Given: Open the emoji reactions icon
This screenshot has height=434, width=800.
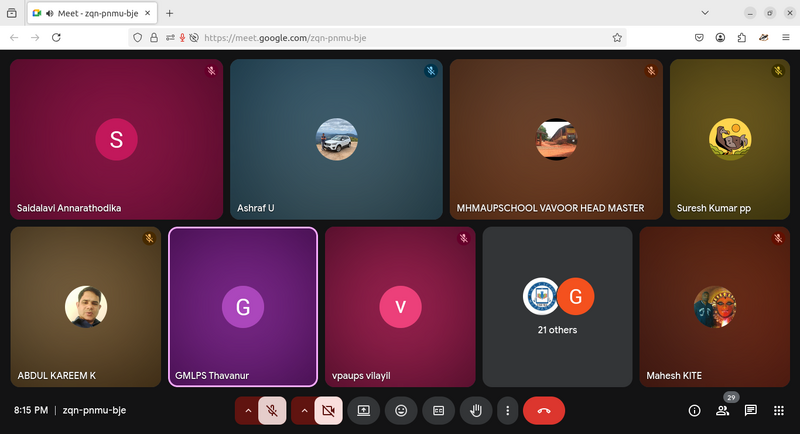Looking at the screenshot, I should tap(401, 410).
